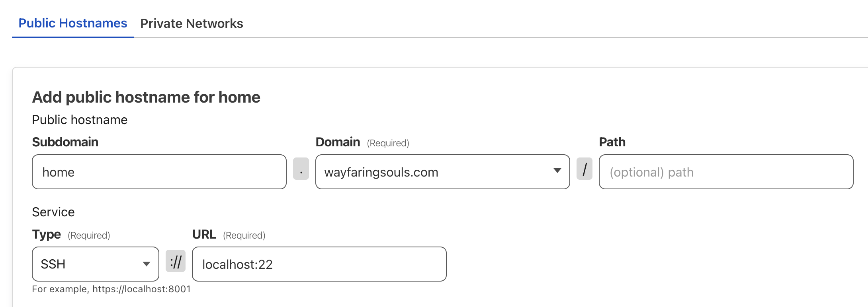Viewport: 868px width, 307px height.
Task: Click the Add public hostname for home heading
Action: (147, 97)
